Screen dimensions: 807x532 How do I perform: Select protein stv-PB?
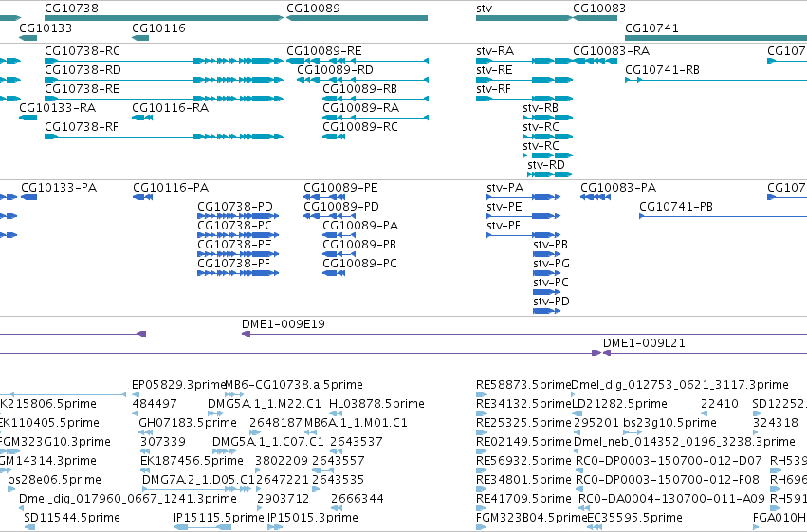pos(550,245)
